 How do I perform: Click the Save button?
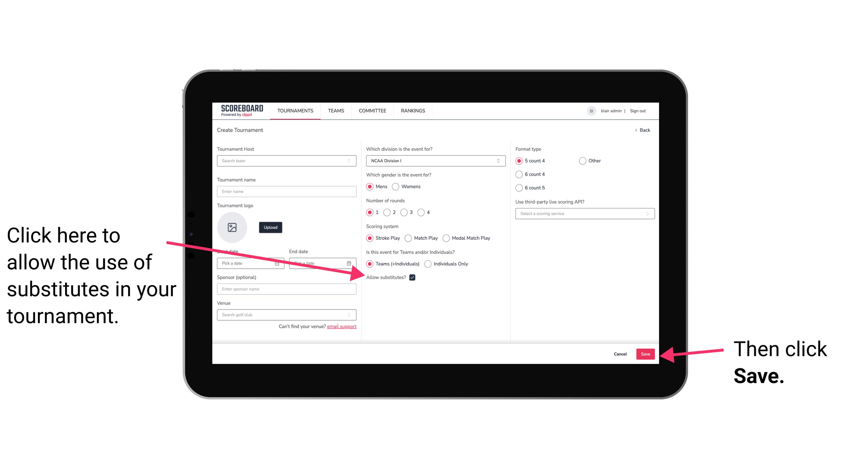646,353
